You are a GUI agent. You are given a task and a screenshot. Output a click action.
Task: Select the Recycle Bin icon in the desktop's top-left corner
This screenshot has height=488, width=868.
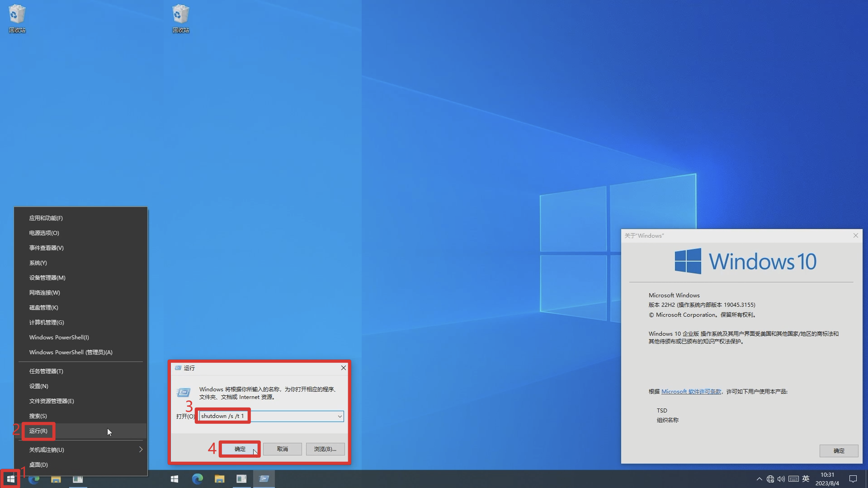pyautogui.click(x=17, y=19)
